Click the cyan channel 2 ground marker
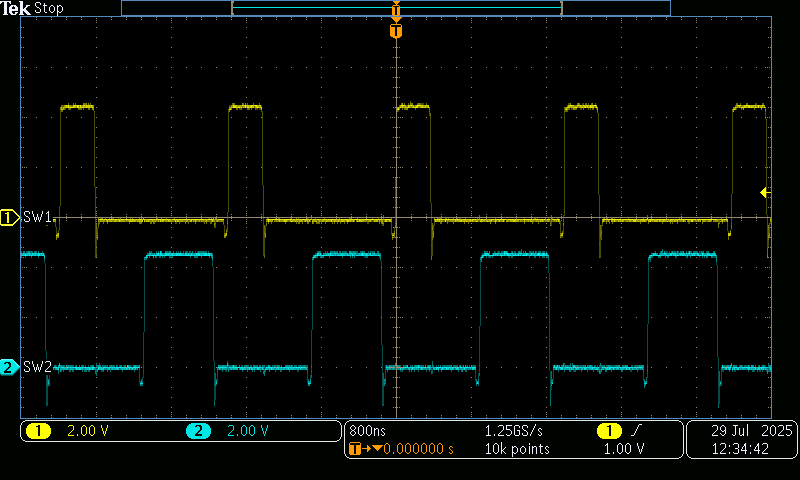This screenshot has width=800, height=480. (x=9, y=367)
